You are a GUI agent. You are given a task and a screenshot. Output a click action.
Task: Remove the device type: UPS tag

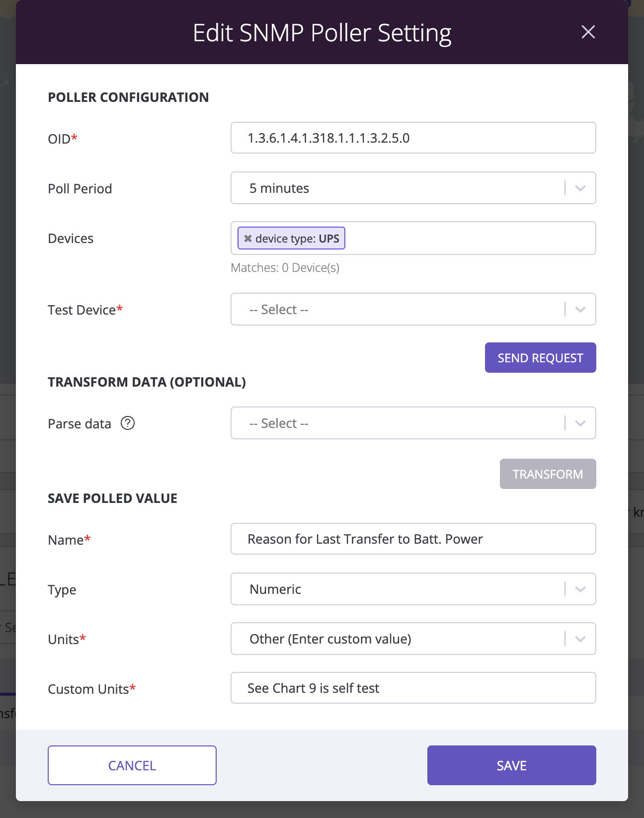pyautogui.click(x=247, y=239)
